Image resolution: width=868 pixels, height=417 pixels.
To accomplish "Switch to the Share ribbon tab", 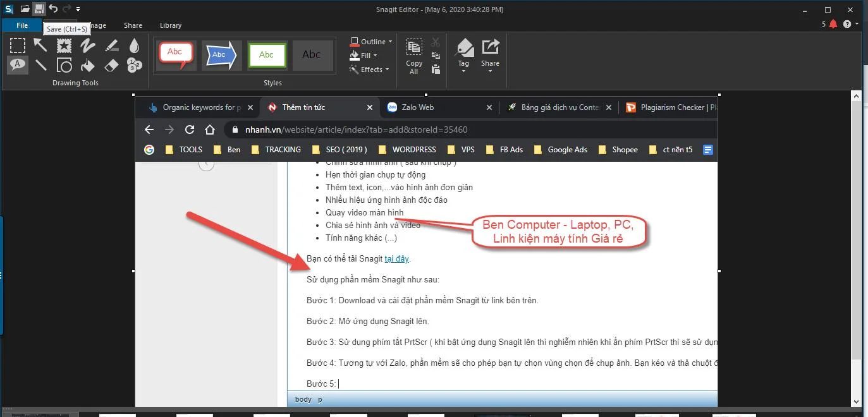I will 133,25.
